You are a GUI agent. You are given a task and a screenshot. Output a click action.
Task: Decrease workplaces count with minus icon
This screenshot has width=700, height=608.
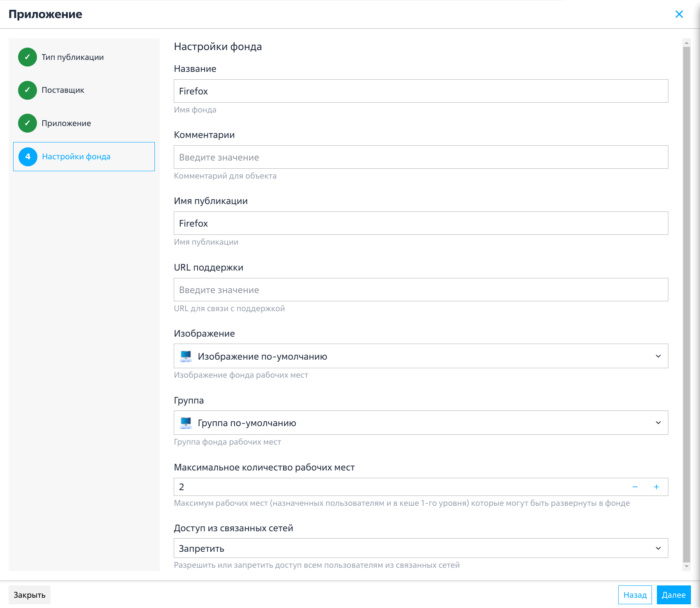[x=635, y=487]
